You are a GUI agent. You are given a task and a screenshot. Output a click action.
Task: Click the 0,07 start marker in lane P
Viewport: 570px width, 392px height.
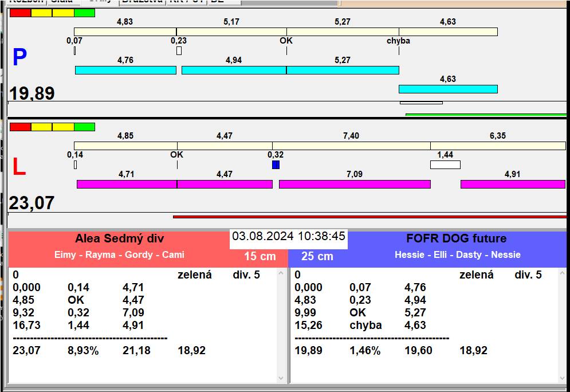coord(75,50)
